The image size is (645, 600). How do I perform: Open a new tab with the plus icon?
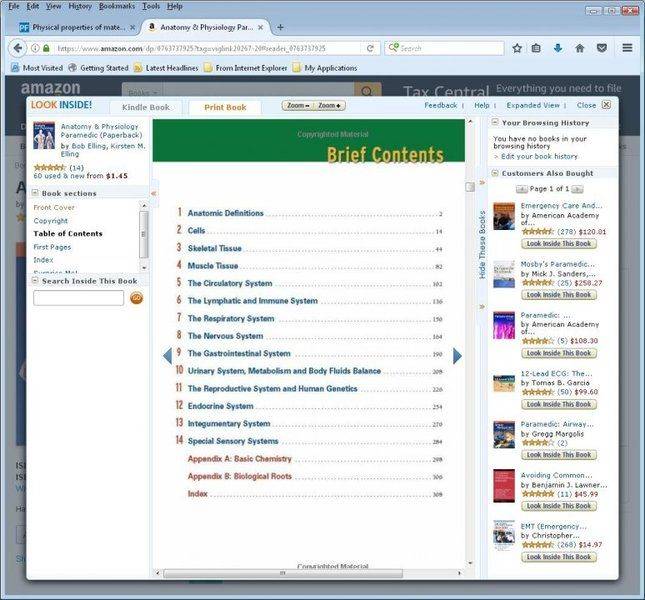coord(280,27)
